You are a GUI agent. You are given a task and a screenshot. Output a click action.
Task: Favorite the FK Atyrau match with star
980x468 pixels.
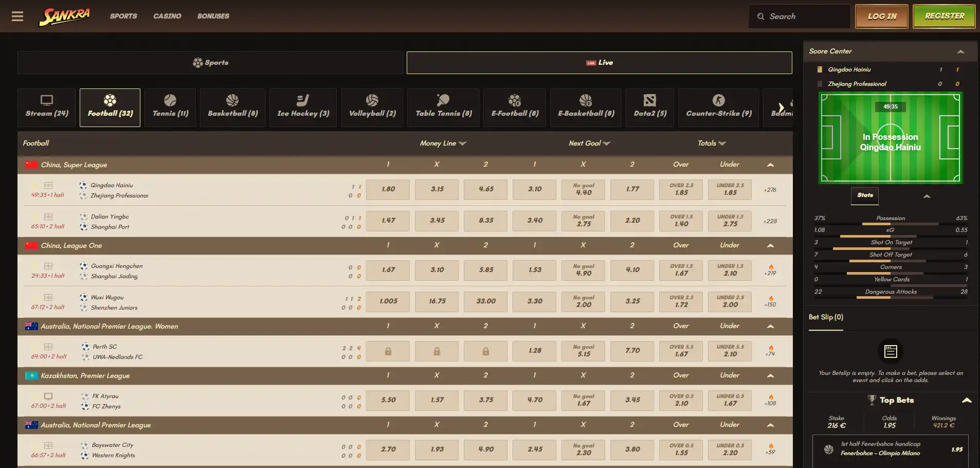point(35,396)
